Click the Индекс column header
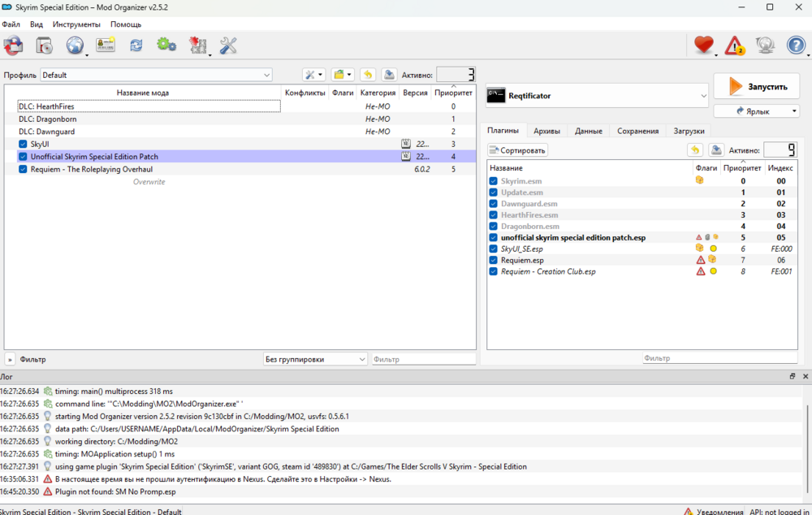 point(780,168)
